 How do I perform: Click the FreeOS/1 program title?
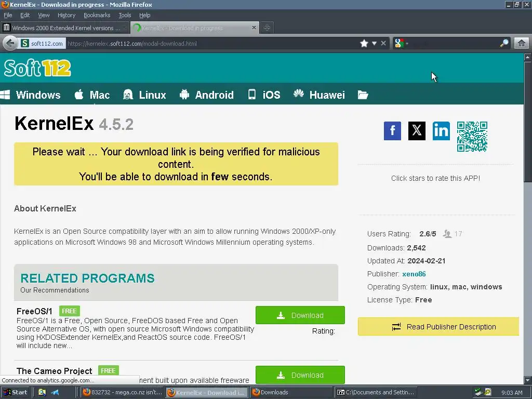34,311
